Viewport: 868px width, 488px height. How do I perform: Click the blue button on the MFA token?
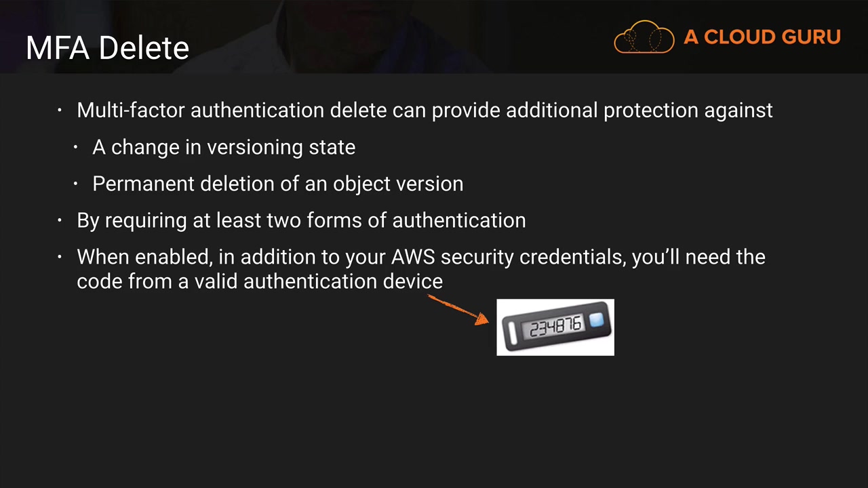click(x=596, y=320)
